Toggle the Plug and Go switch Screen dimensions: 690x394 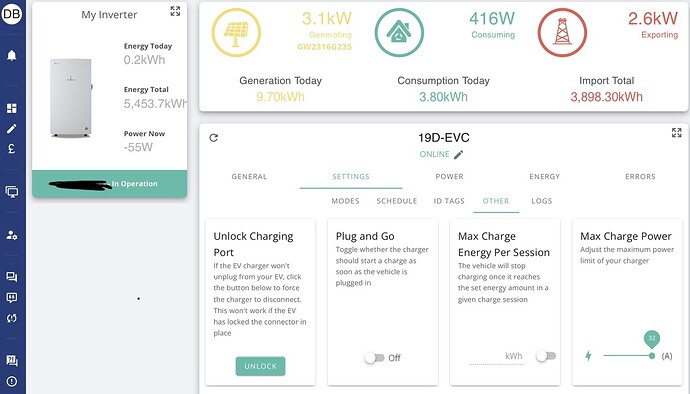coord(374,358)
